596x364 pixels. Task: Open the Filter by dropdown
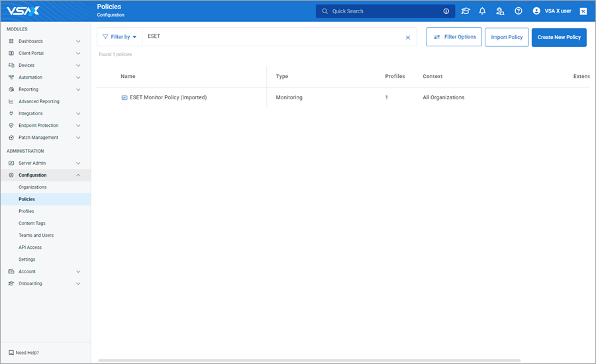point(120,37)
